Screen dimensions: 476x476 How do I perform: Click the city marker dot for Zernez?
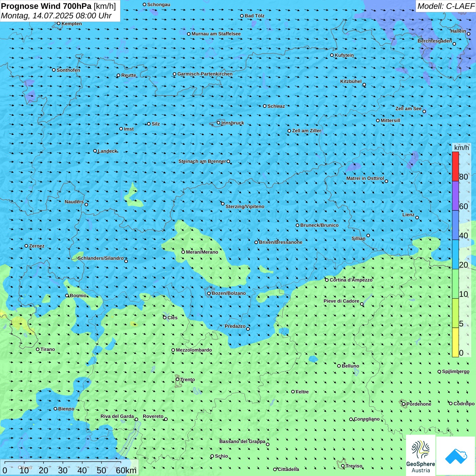[x=26, y=246]
